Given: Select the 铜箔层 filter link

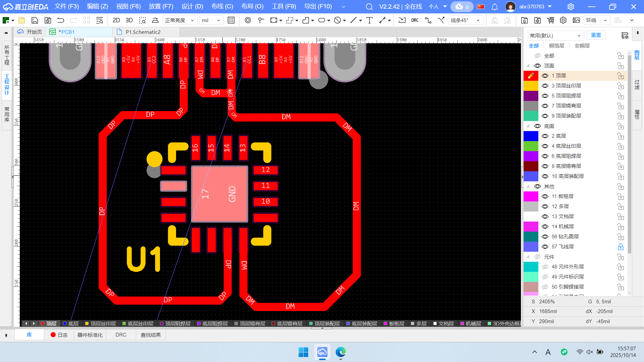Looking at the screenshot, I should pos(556,46).
